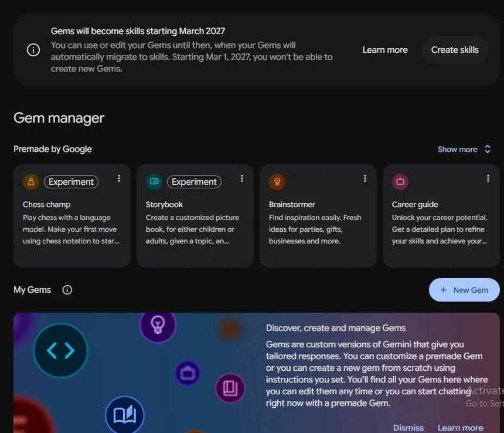Open the Career guide three-dot menu
This screenshot has width=504, height=433.
[x=488, y=178]
